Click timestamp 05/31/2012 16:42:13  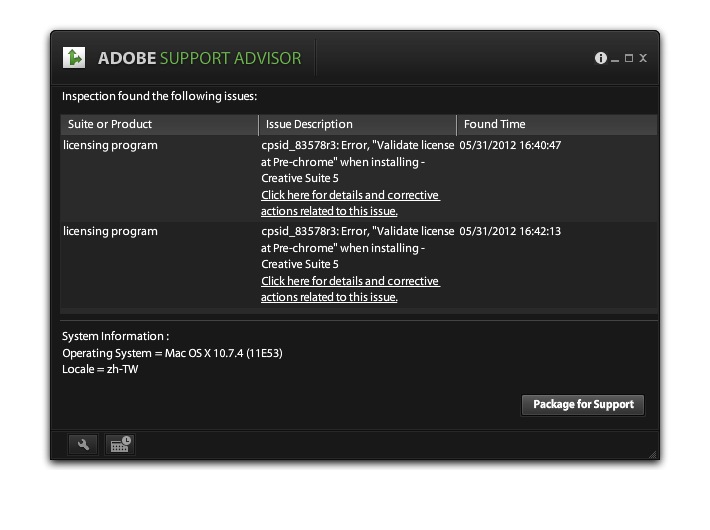tap(510, 231)
